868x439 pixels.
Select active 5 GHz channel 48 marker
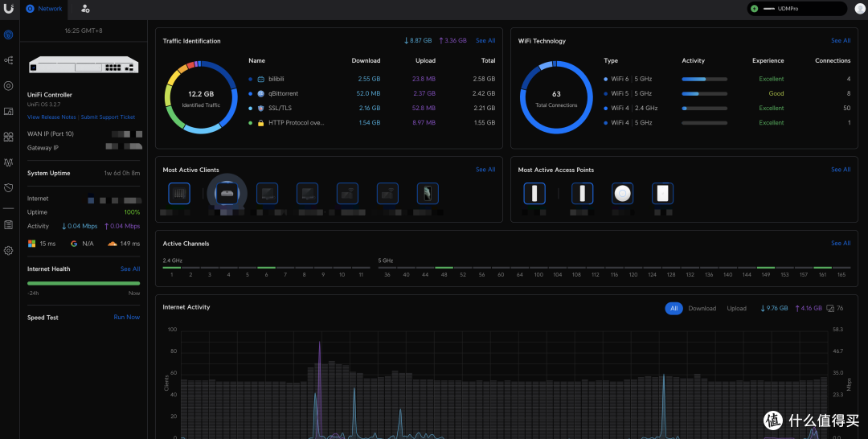(444, 268)
